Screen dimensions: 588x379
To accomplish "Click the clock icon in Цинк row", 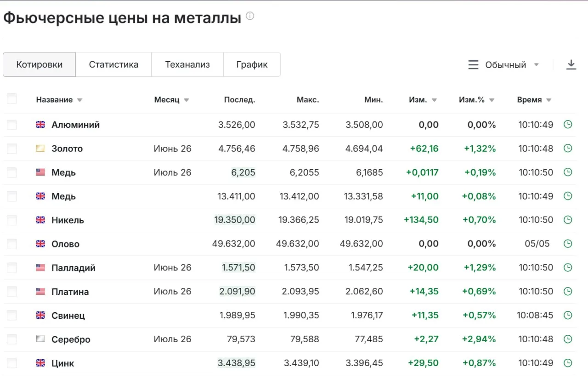I will pyautogui.click(x=568, y=363).
